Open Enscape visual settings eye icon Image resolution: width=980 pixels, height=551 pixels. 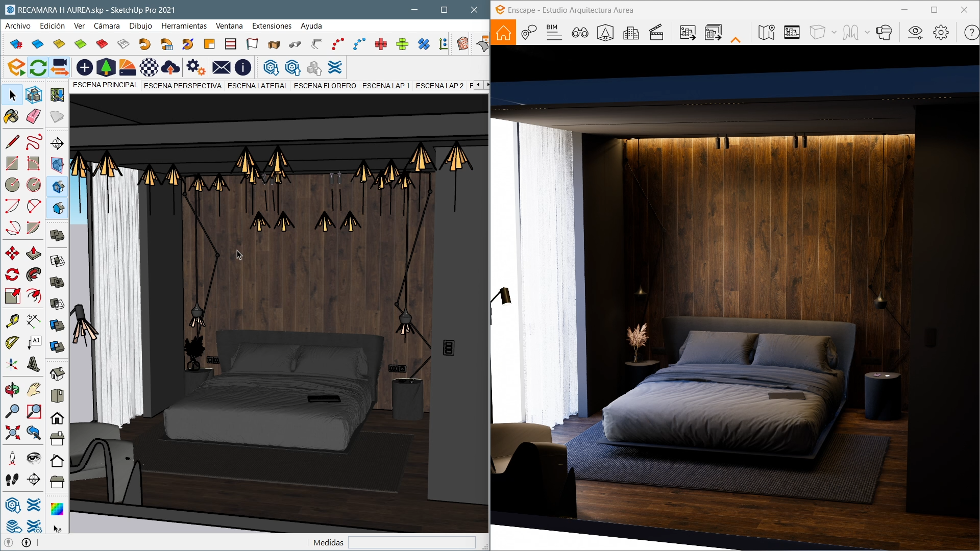(x=915, y=33)
